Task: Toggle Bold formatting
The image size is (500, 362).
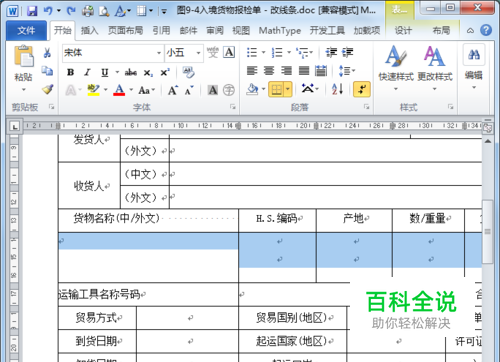Action: [70, 72]
